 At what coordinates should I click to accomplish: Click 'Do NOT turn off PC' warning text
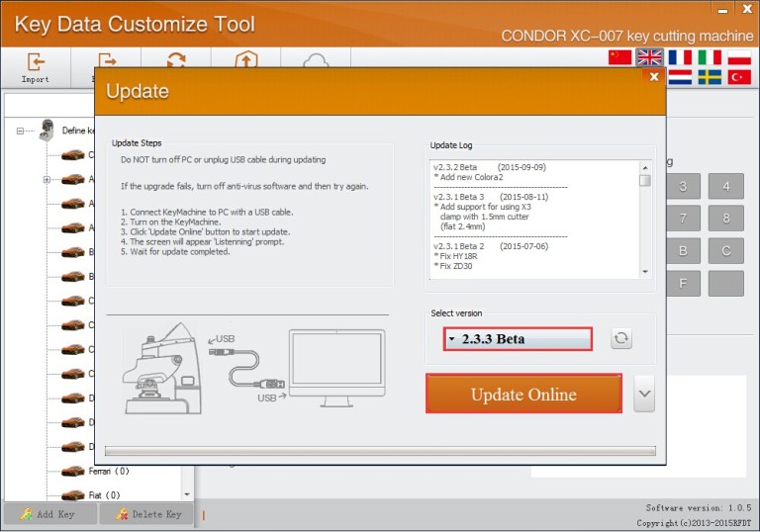point(223,160)
